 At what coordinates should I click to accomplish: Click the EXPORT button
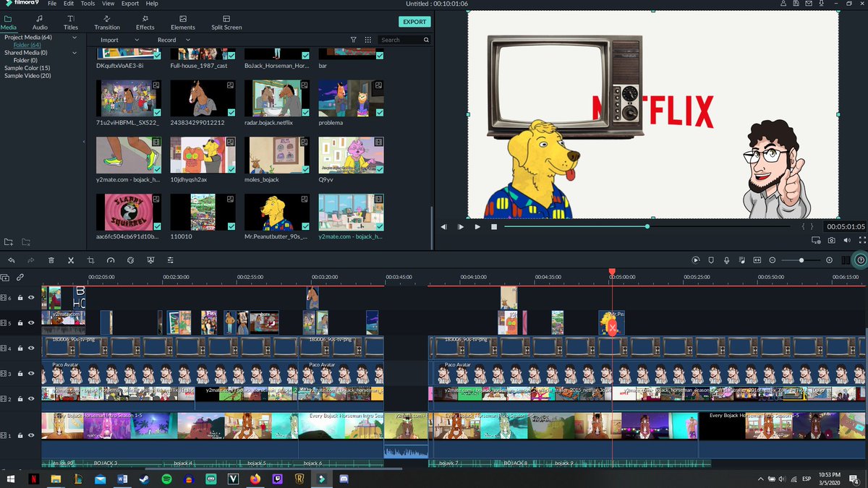tap(414, 22)
